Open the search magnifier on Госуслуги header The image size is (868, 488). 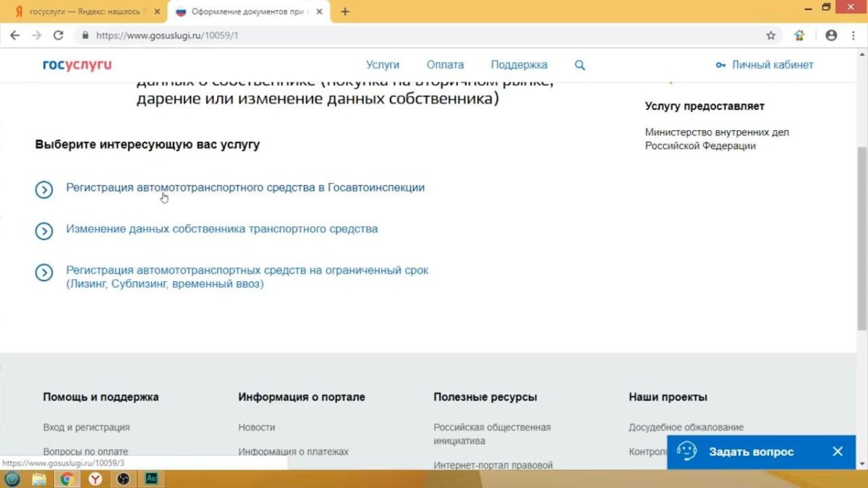[x=579, y=64]
